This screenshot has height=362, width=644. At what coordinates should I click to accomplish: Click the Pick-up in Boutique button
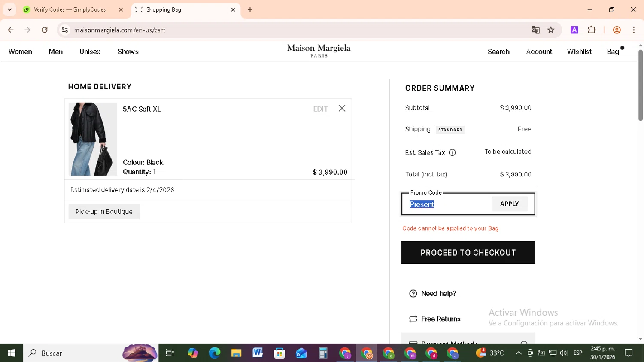tap(104, 211)
